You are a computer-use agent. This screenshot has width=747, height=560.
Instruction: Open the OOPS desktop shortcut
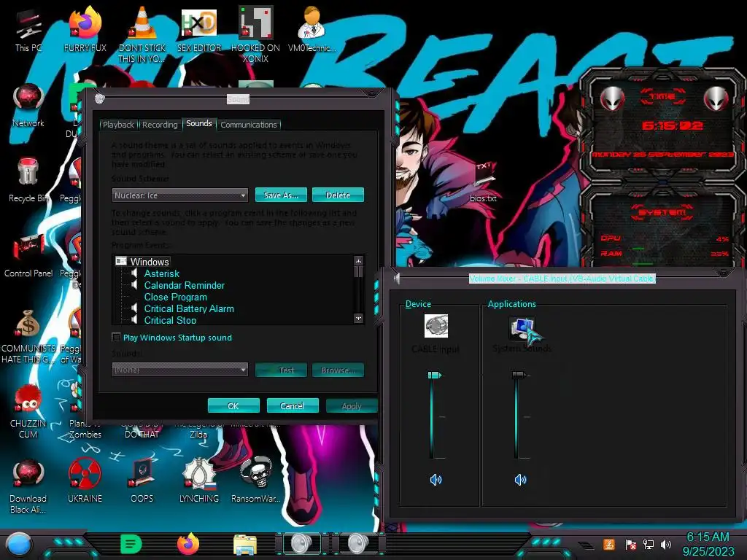pyautogui.click(x=142, y=481)
